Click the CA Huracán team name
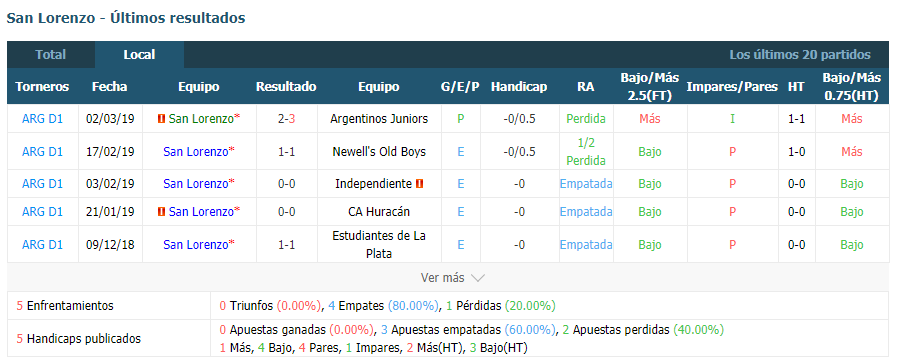The width and height of the screenshot is (900, 364). tap(379, 211)
